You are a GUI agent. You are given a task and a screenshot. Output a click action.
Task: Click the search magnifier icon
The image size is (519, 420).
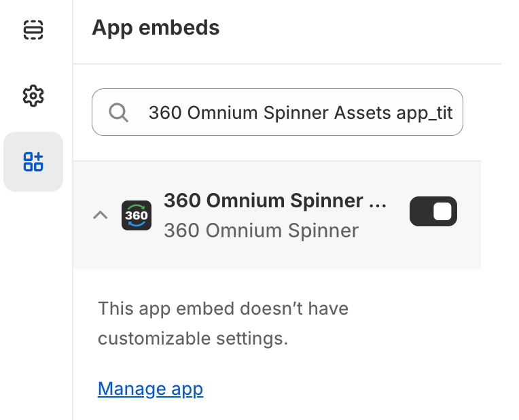[x=118, y=113]
